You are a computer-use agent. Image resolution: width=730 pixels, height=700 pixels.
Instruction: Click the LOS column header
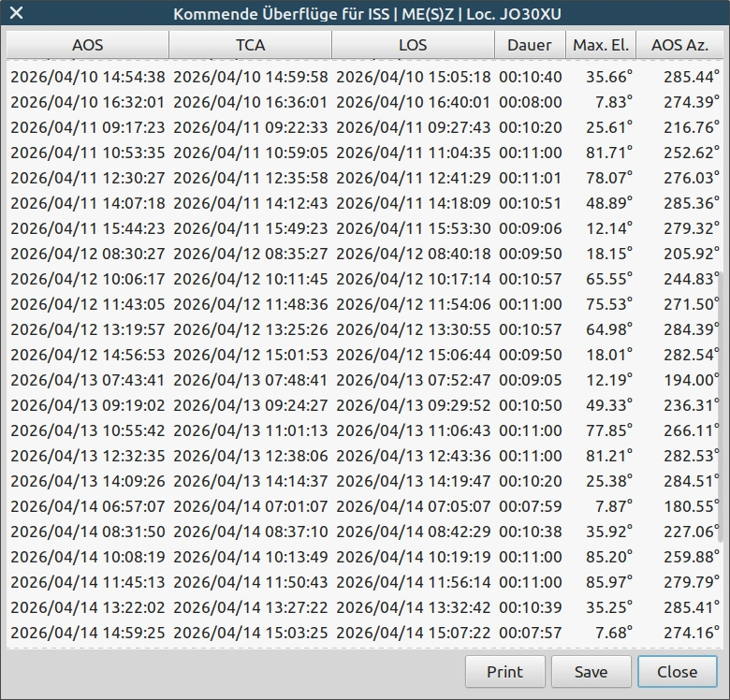(x=413, y=45)
